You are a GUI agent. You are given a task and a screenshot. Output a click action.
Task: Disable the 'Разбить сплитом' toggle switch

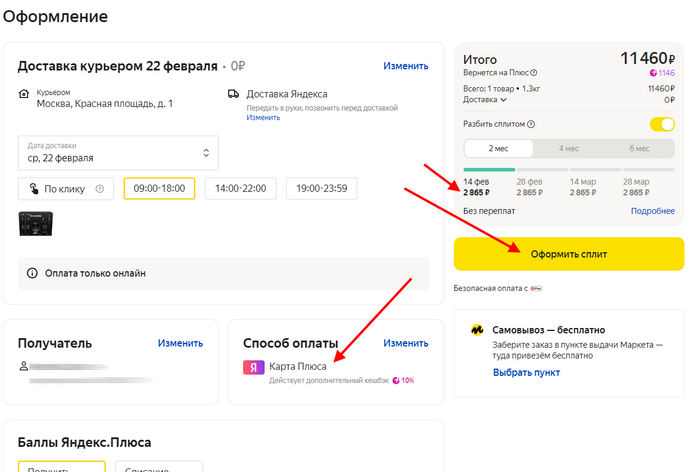coord(662,124)
